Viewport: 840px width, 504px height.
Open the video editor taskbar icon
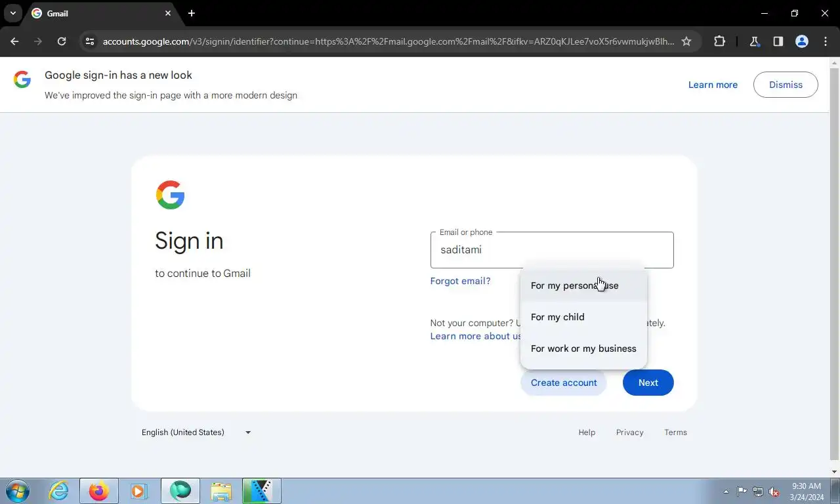pyautogui.click(x=261, y=491)
